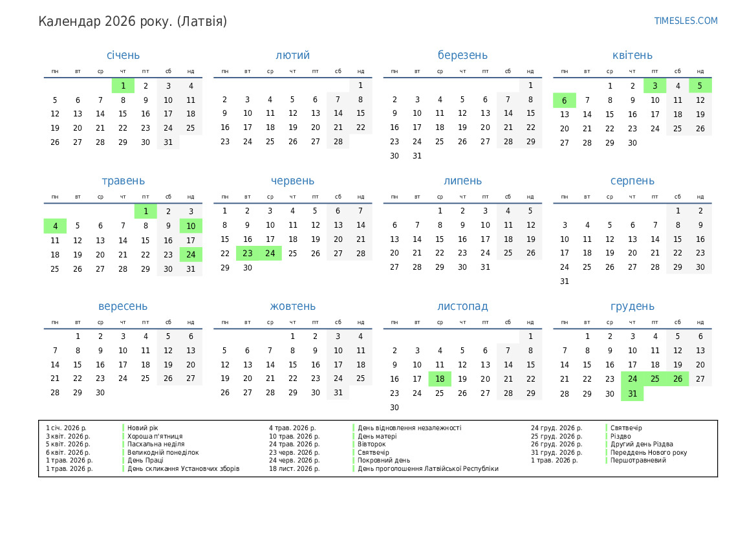This screenshot has width=756, height=535.
Task: Click legend entry Другий день Різдва
Action: (x=642, y=444)
